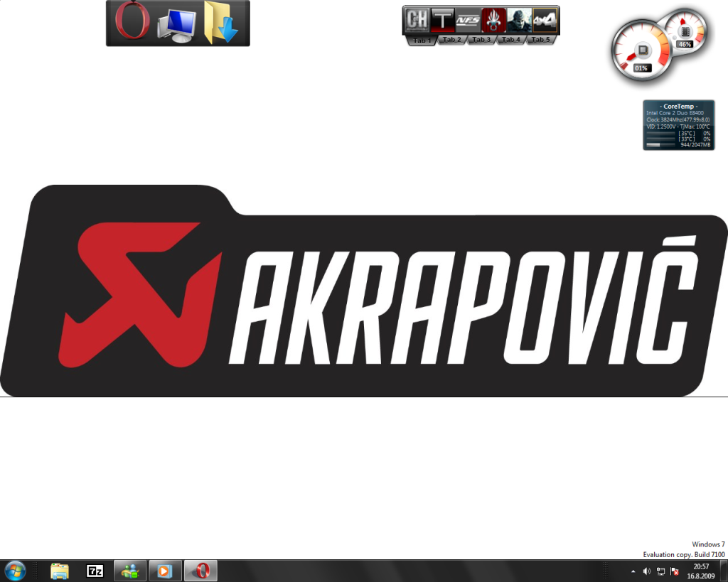728x582 pixels.
Task: Open Action Center flag icon
Action: 675,571
